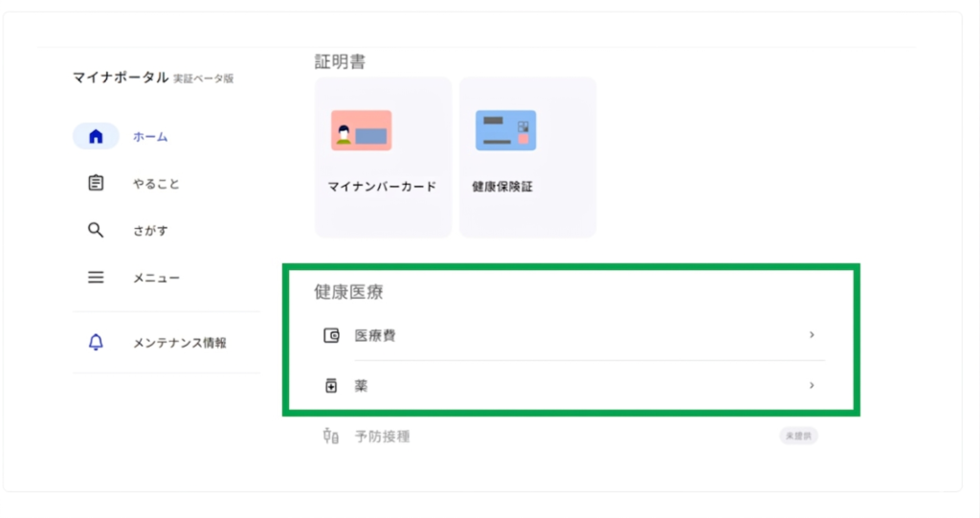Click the 医療費 row label

click(x=375, y=336)
